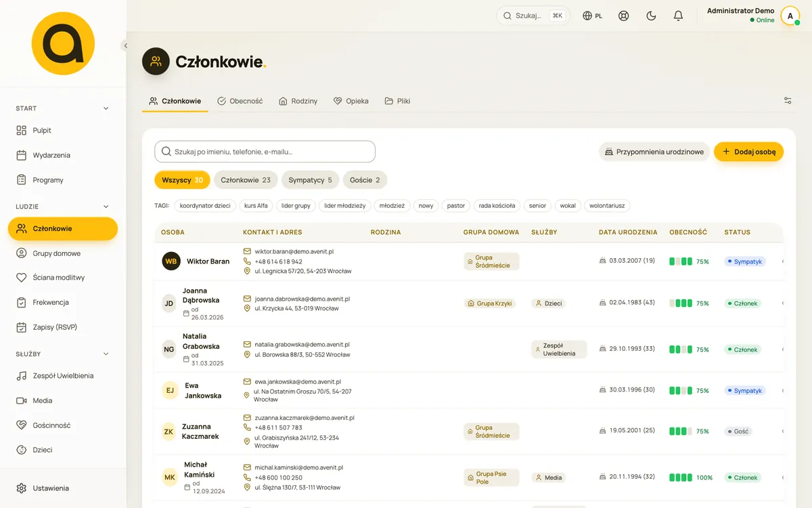Open Ustawienia settings gear
812x508 pixels.
click(21, 488)
